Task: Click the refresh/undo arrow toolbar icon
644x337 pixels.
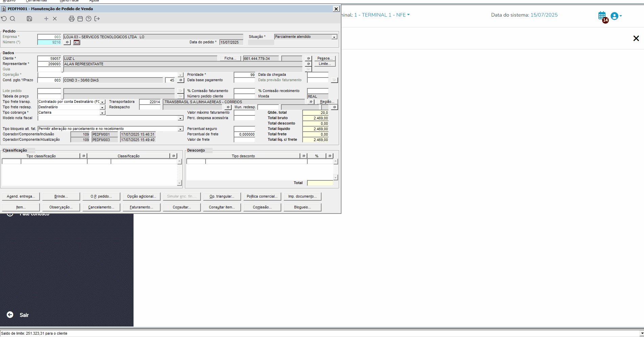Action: (4, 19)
